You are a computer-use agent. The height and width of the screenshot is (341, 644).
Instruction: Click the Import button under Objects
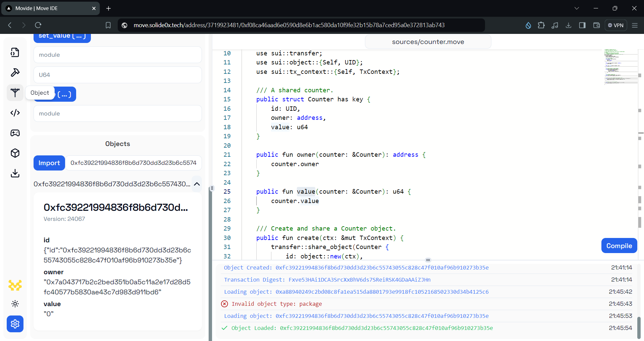(49, 163)
